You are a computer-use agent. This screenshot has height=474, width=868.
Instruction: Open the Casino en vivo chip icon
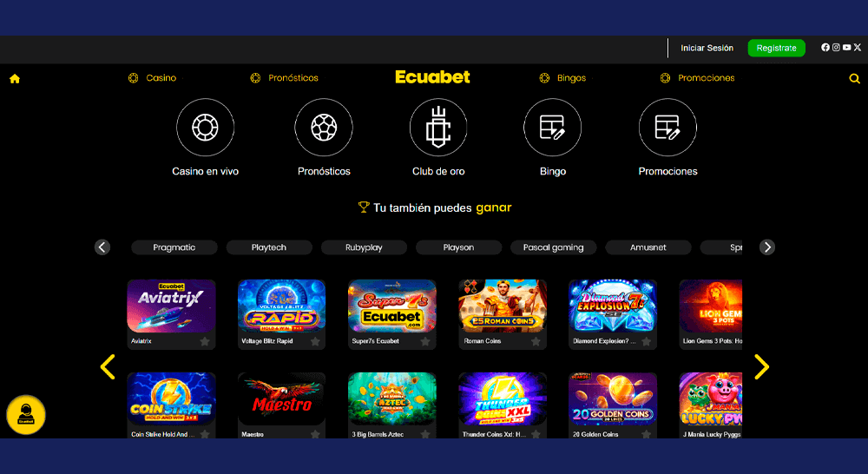click(206, 128)
